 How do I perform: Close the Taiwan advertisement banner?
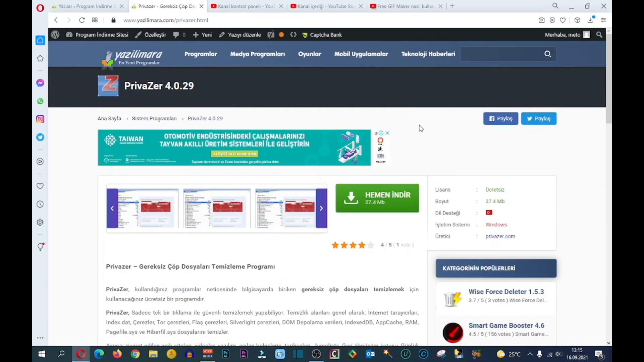pos(387,133)
